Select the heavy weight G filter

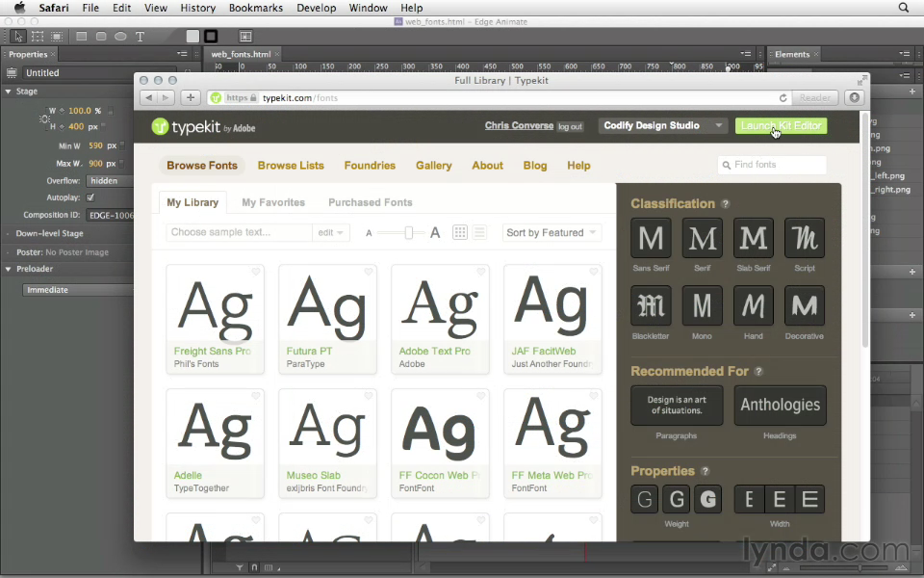tap(707, 500)
